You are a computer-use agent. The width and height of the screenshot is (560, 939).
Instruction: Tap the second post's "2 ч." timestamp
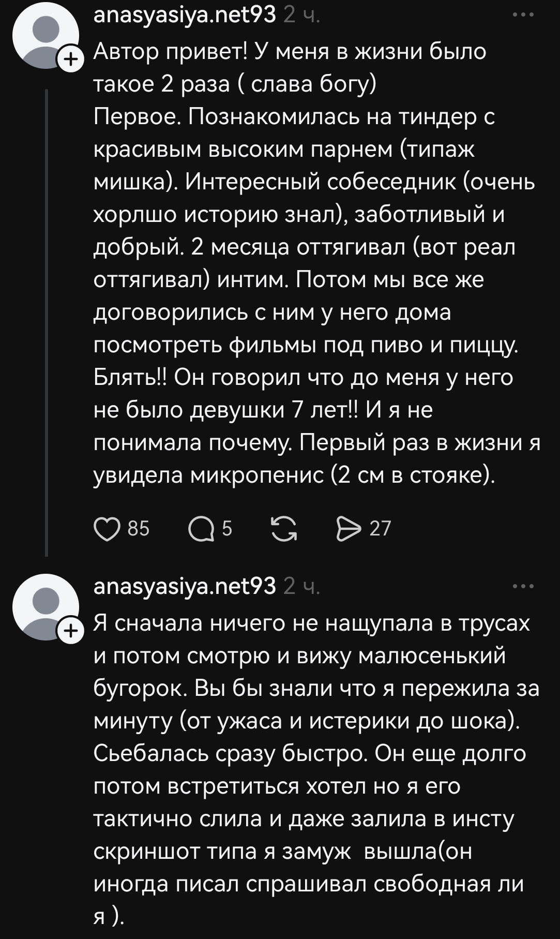tap(301, 587)
